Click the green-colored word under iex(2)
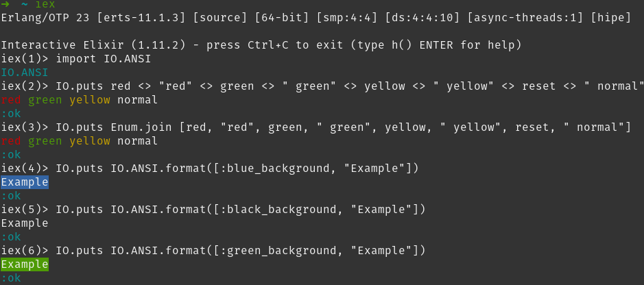This screenshot has height=285, width=644. pyautogui.click(x=45, y=100)
